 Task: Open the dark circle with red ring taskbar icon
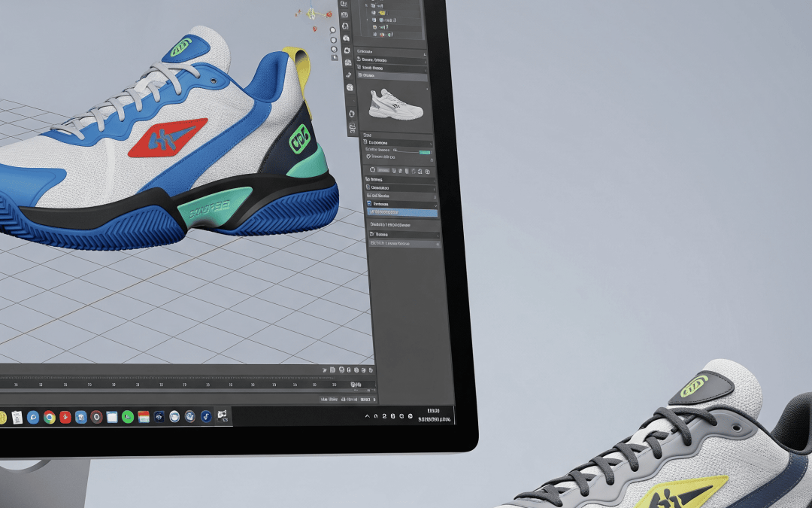click(96, 417)
